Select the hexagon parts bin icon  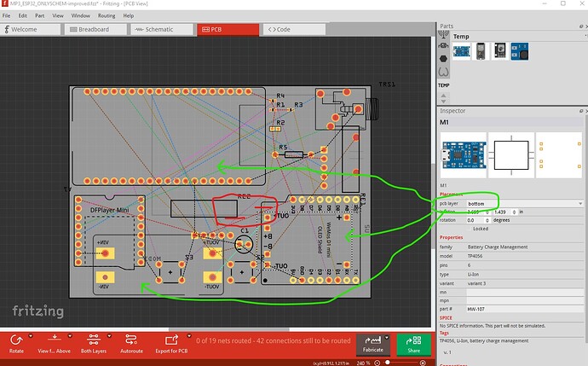click(x=443, y=59)
